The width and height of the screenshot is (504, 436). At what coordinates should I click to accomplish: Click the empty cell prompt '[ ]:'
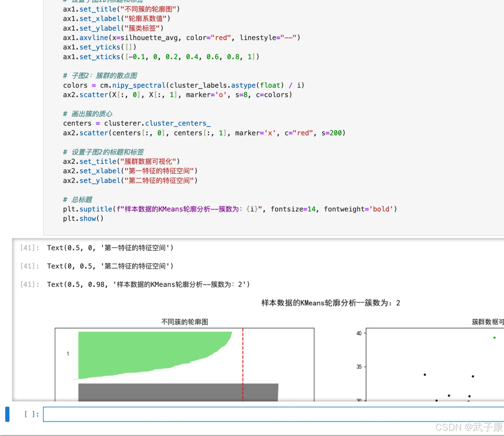[32, 414]
